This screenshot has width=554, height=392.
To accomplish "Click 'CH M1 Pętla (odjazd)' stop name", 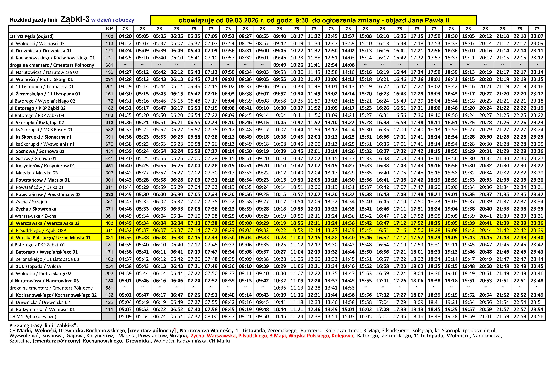I will click(31, 36).
